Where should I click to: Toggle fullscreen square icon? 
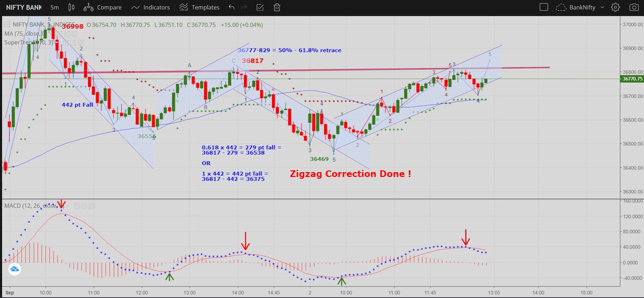click(544, 8)
